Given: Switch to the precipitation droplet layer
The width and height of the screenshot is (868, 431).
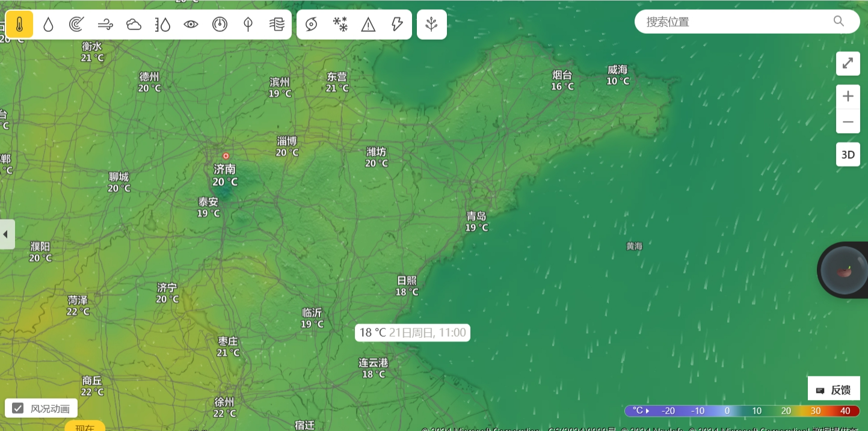Looking at the screenshot, I should click(48, 25).
